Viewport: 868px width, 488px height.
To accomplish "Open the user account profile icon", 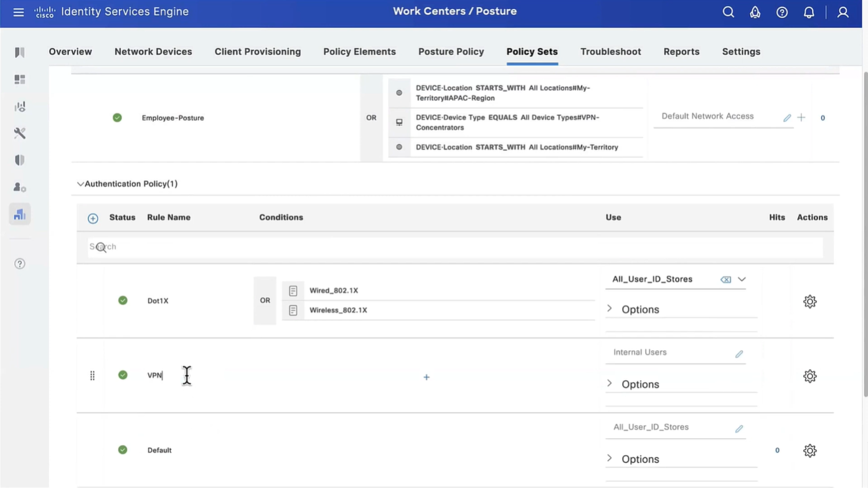I will click(842, 12).
